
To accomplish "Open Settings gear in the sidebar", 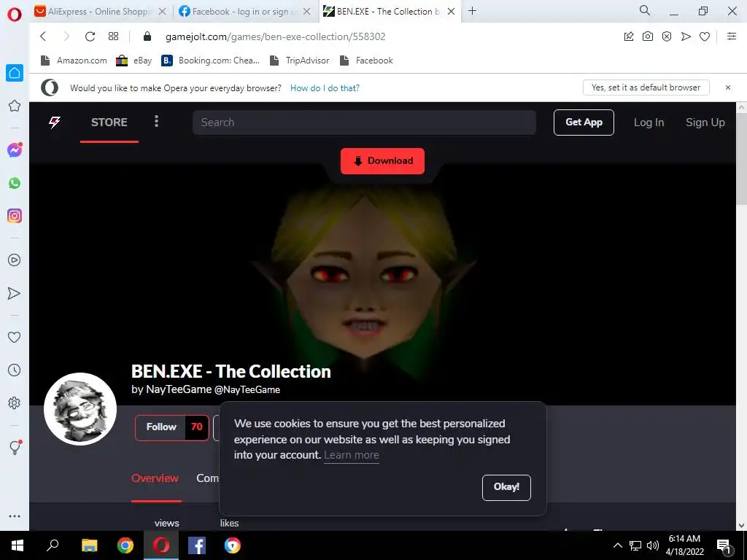I will tap(15, 402).
